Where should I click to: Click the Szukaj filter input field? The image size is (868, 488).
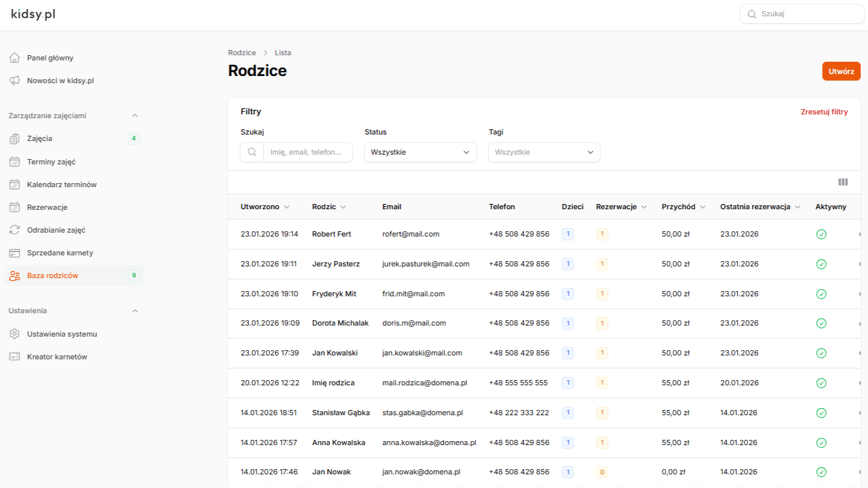point(306,152)
